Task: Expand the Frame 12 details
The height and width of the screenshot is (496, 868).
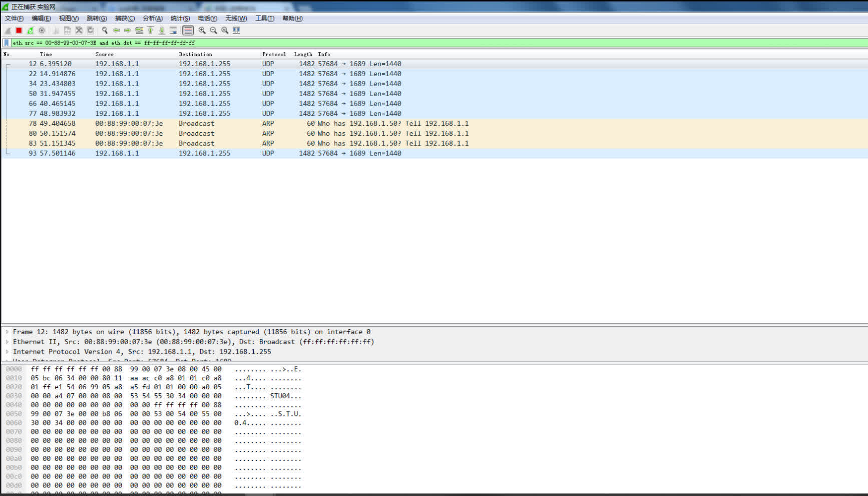Action: (x=7, y=332)
